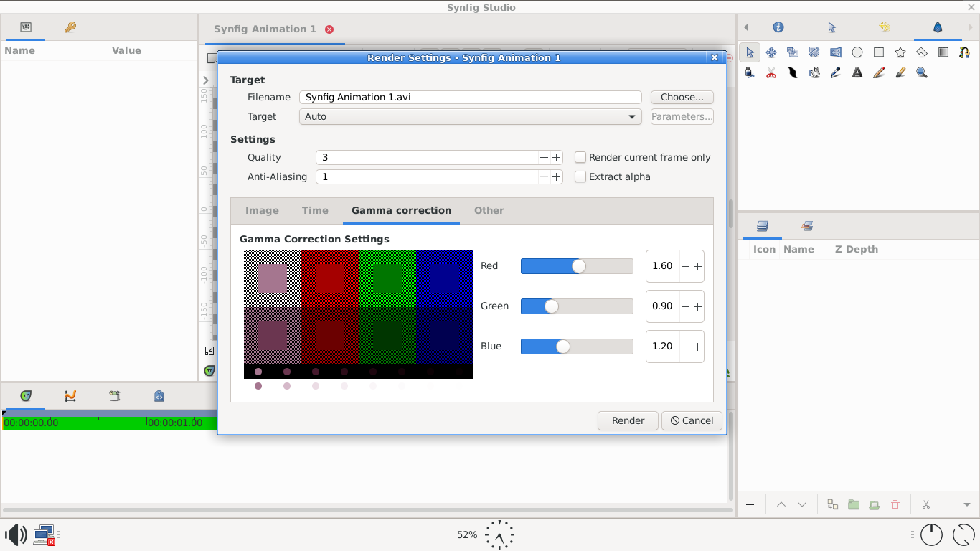Open the layers panel menu dropdown arrow
This screenshot has width=980, height=551.
[967, 504]
